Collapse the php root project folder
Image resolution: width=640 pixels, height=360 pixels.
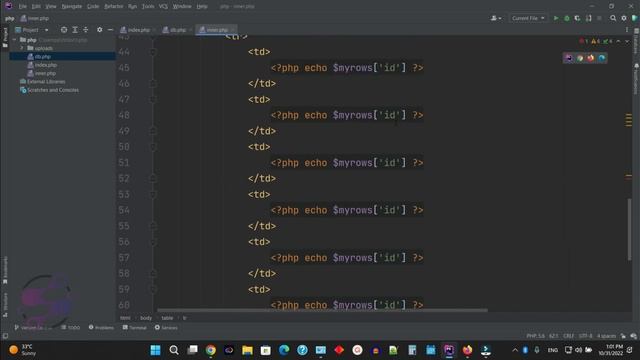coord(15,40)
